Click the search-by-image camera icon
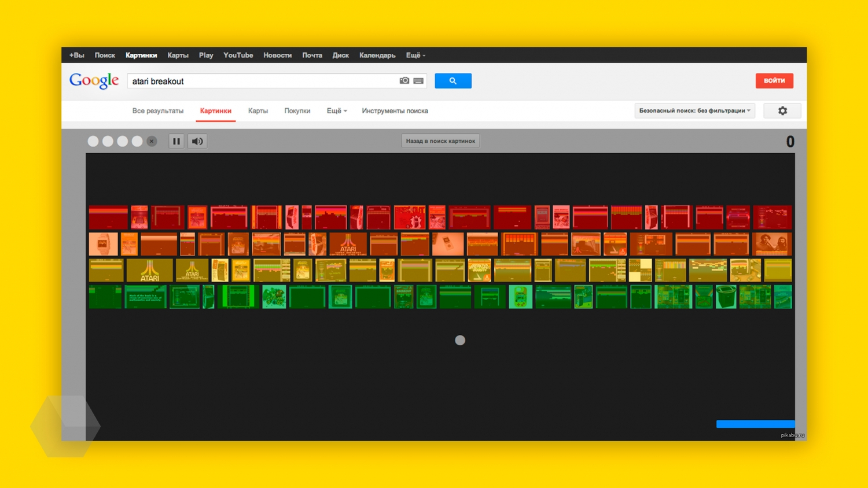Viewport: 868px width, 488px height. (404, 81)
